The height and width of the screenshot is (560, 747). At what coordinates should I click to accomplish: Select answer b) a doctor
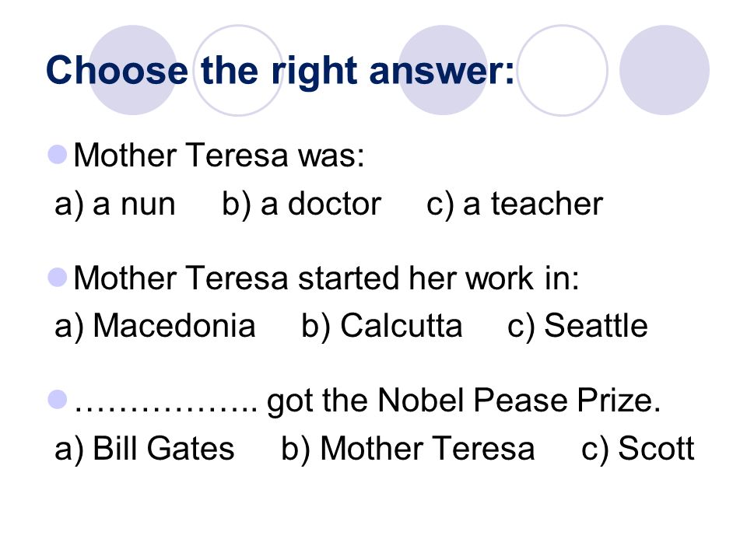coord(302,205)
